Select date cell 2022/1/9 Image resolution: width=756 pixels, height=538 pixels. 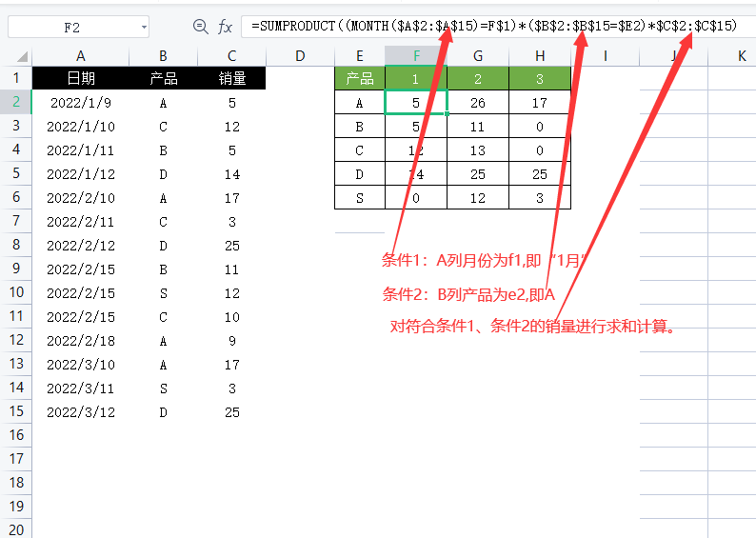pos(81,102)
